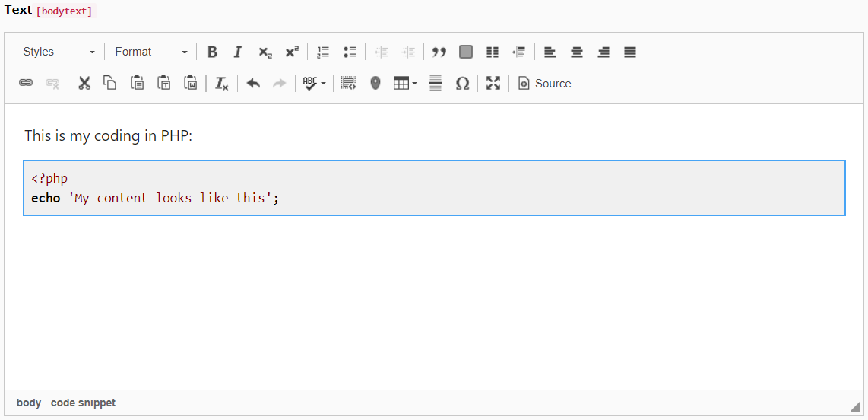868x420 pixels.
Task: Align text to the left
Action: [x=550, y=52]
